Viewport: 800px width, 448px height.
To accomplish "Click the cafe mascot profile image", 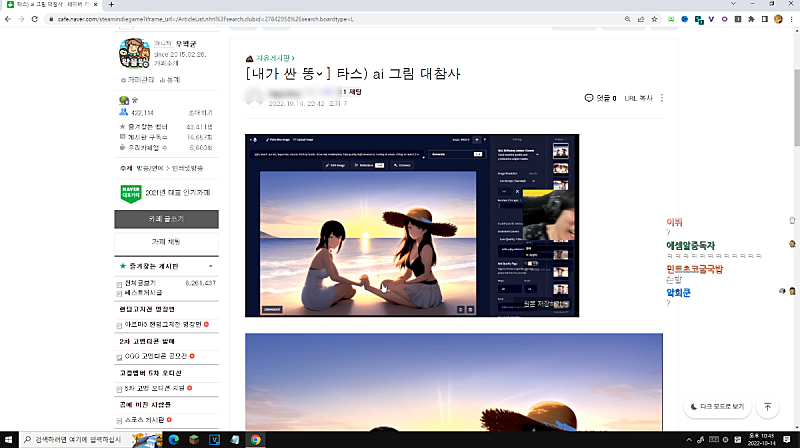I will pos(134,53).
